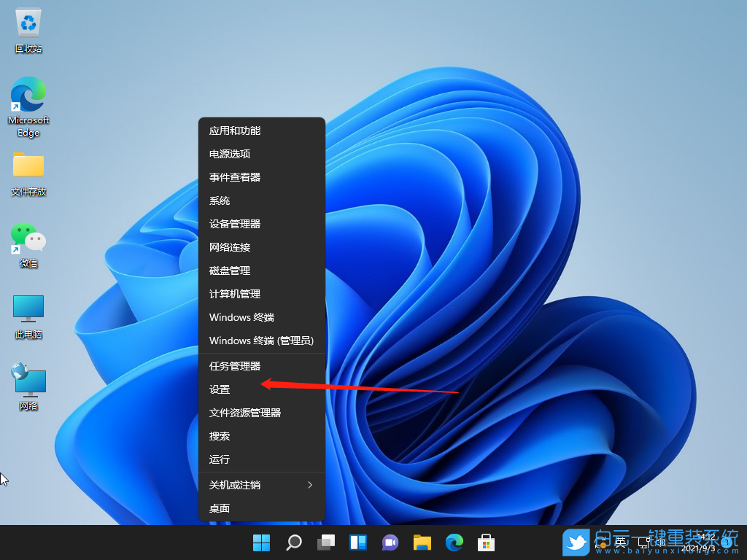747x560 pixels.
Task: Launch Microsoft Store from the taskbar
Action: click(x=486, y=542)
